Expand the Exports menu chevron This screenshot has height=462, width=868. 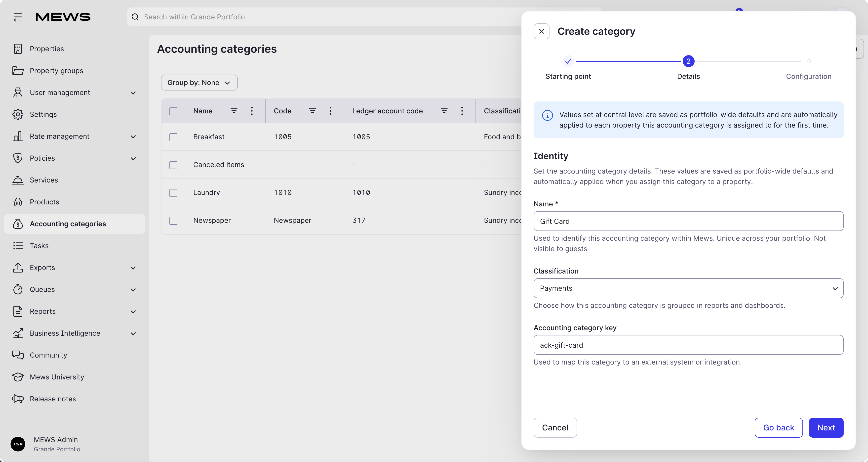pyautogui.click(x=133, y=268)
